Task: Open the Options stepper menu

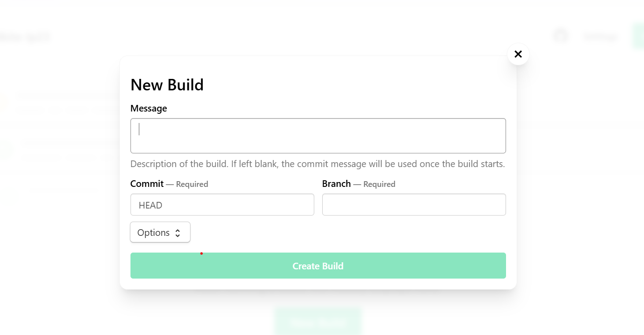Action: click(160, 232)
